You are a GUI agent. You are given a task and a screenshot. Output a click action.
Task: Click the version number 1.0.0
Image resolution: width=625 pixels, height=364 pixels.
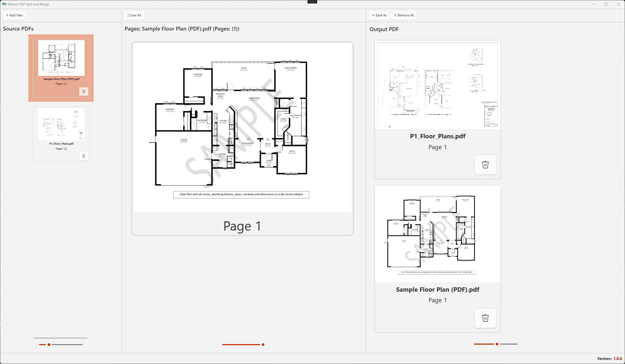[618, 359]
